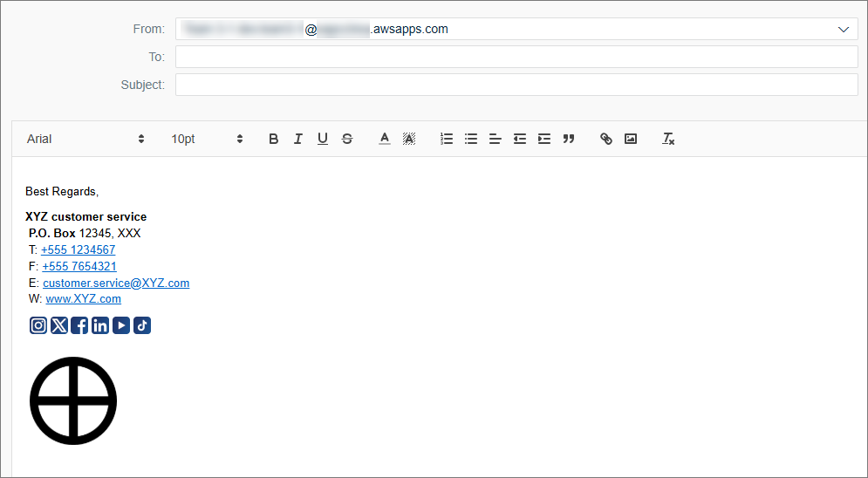
Task: Open the 10pt font size dropdown
Action: [x=207, y=139]
